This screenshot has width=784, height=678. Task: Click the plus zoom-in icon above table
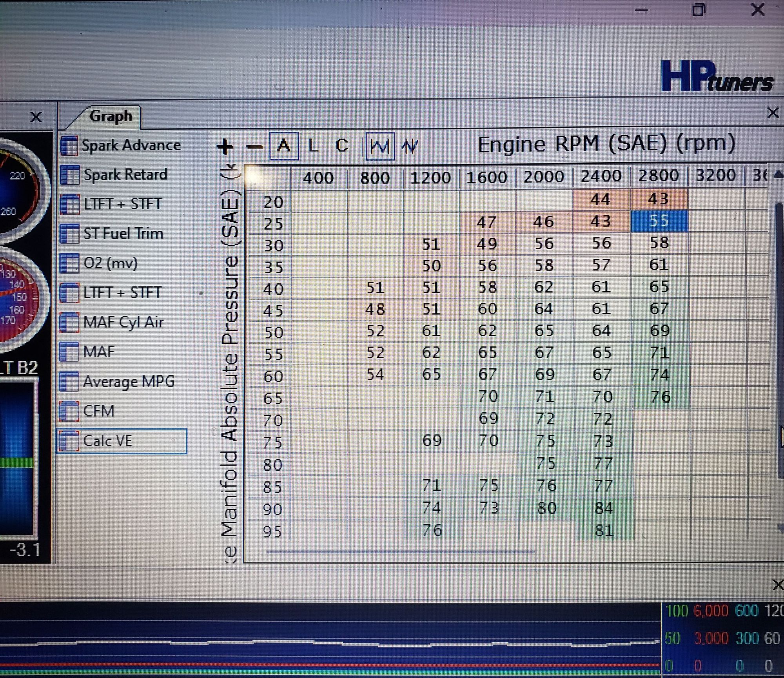pos(225,147)
